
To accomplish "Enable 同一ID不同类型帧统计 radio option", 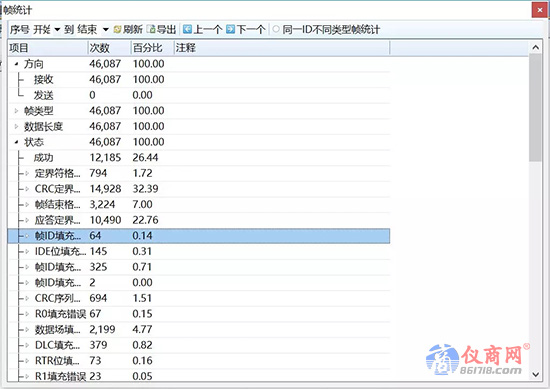I will click(x=276, y=29).
